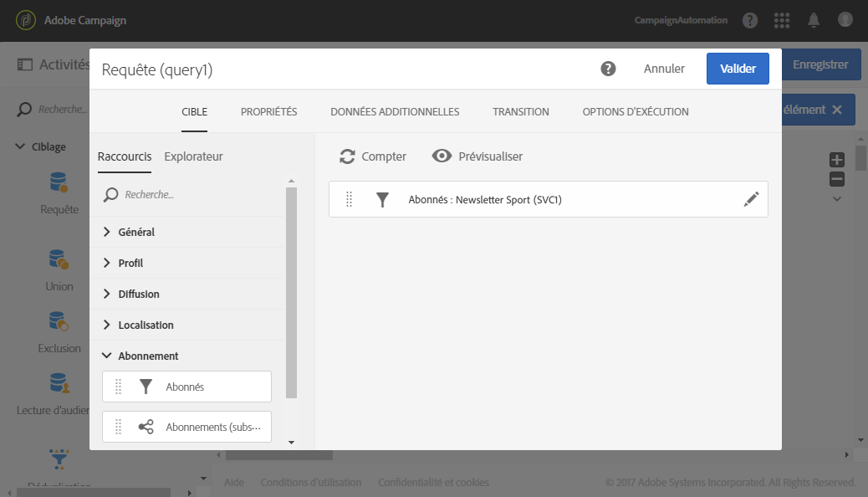Expand chevron below canvas zoom buttons

pos(837,199)
